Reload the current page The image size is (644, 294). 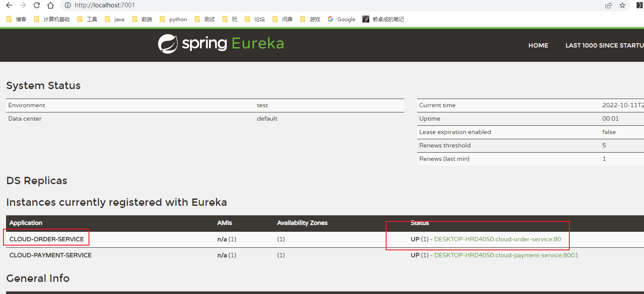click(37, 6)
